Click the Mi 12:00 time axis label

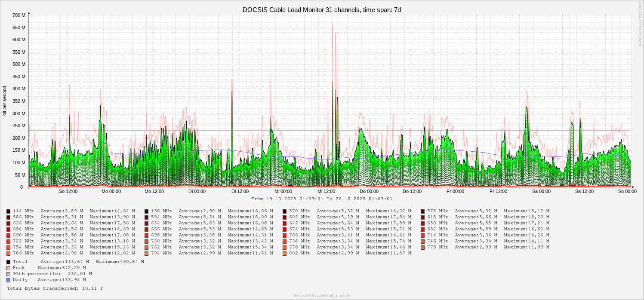pyautogui.click(x=326, y=191)
